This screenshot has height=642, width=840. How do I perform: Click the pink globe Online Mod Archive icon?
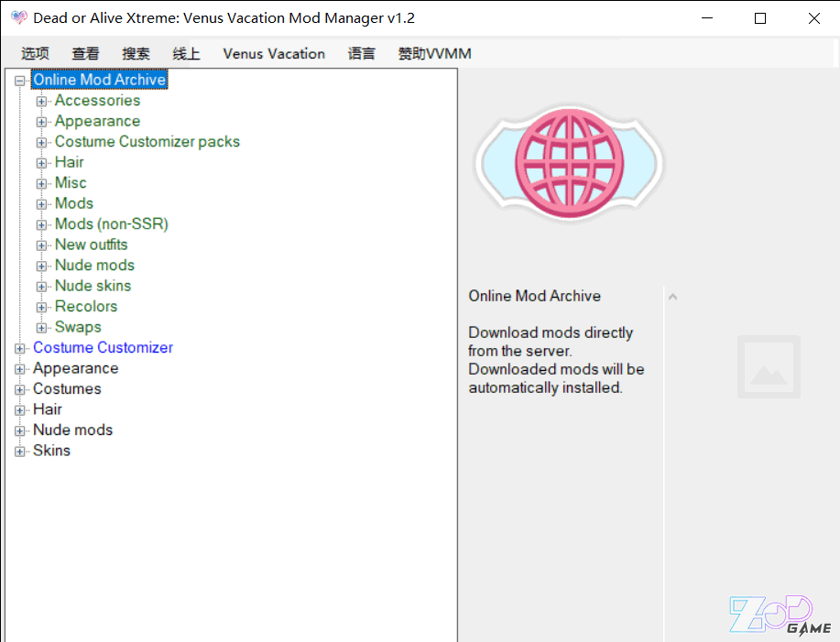565,160
